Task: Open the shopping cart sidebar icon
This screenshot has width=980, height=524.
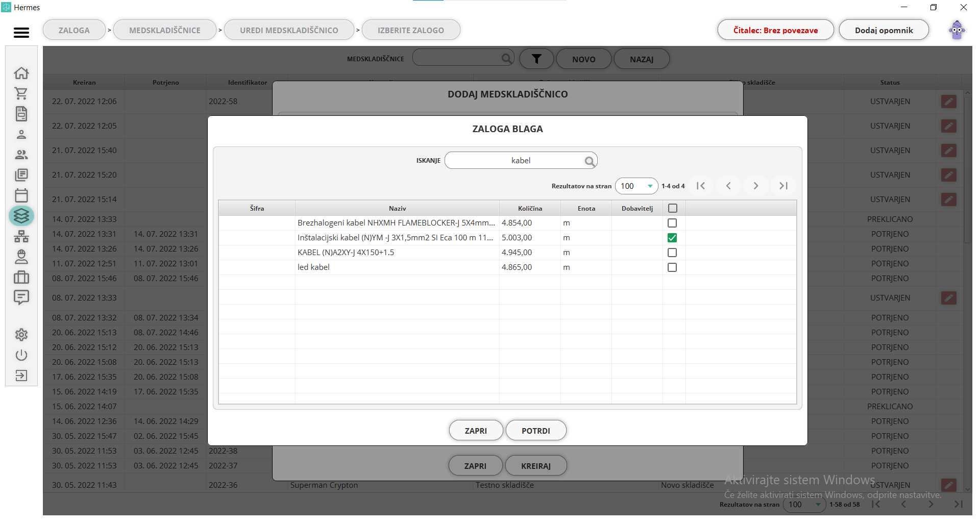Action: click(21, 93)
